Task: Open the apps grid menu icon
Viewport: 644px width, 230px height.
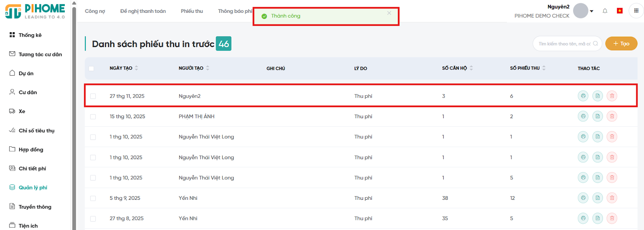Action: 636,11
